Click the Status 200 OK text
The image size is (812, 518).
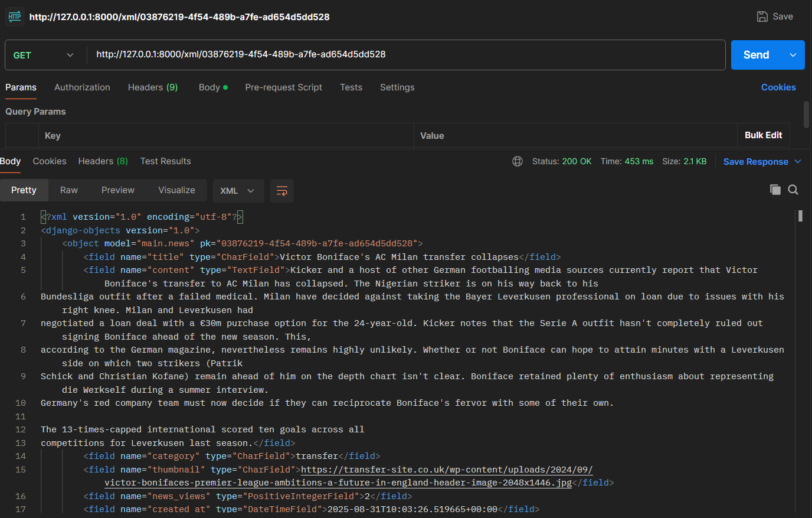point(562,161)
